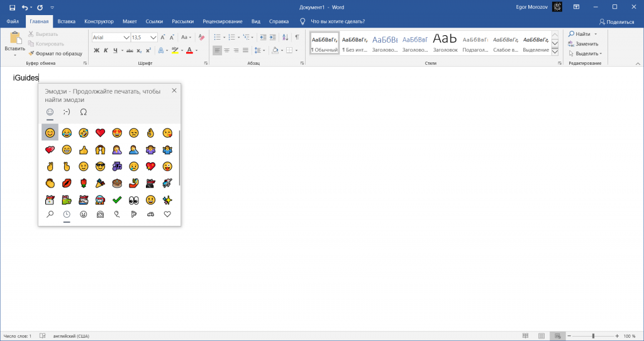Open the font size 13,5 dropdown

pyautogui.click(x=153, y=37)
